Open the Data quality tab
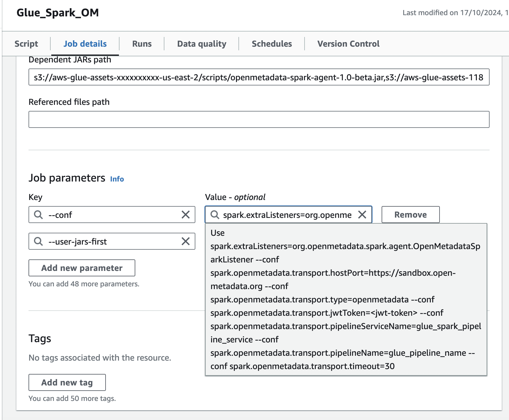The width and height of the screenshot is (509, 420). pos(201,44)
